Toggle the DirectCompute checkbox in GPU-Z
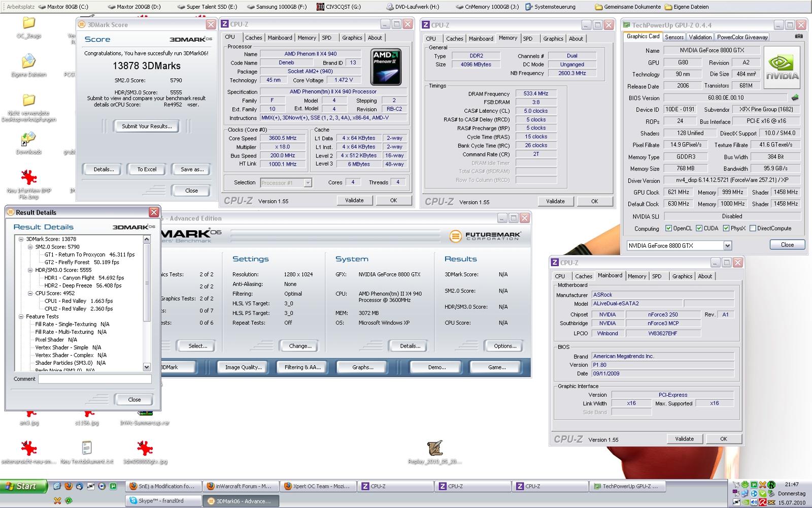 coord(753,229)
